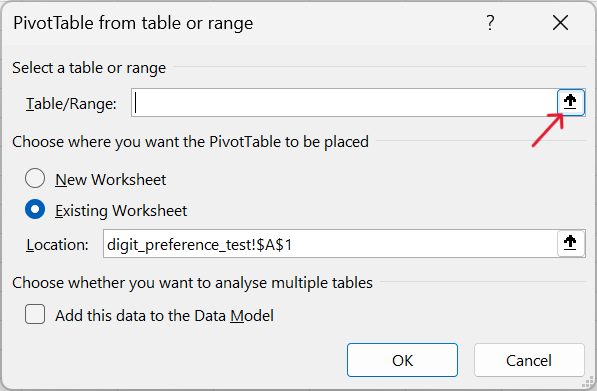Viewport: 597px width, 391px height.
Task: Choose the Existing Worksheet radio button
Action: point(35,209)
